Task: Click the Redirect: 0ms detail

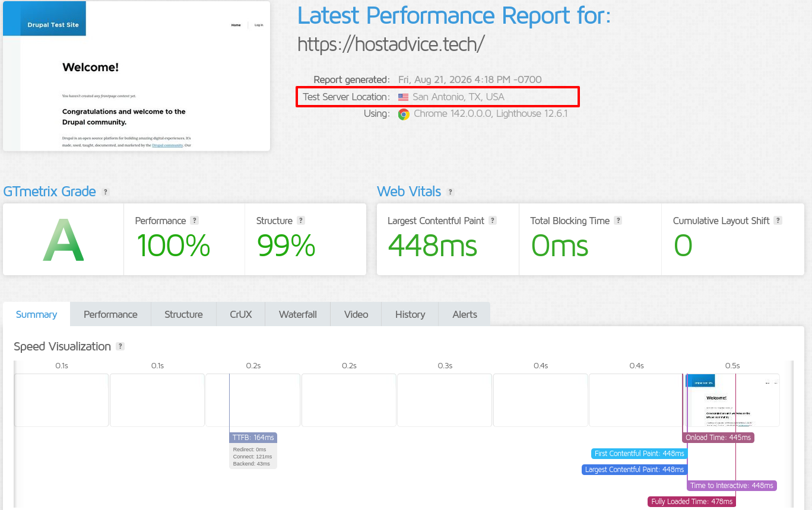Action: pyautogui.click(x=249, y=450)
